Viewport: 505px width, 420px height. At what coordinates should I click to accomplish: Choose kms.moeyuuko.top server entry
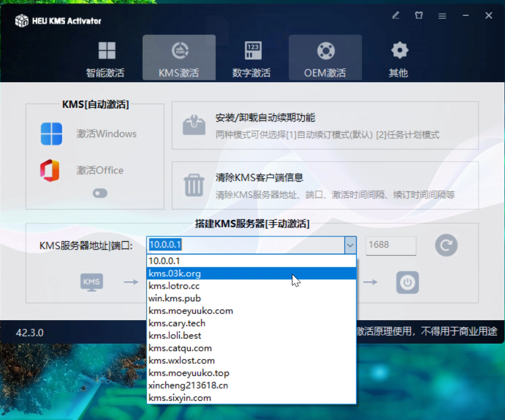pyautogui.click(x=252, y=373)
